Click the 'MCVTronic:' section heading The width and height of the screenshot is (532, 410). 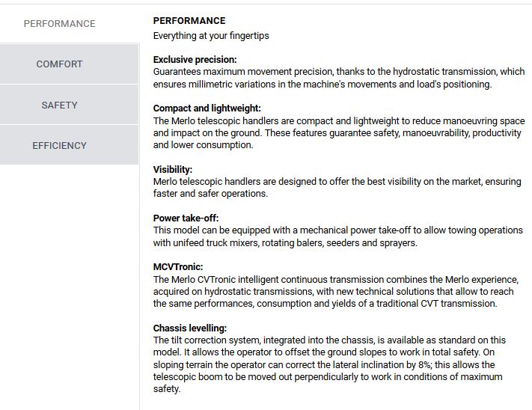[x=178, y=267]
